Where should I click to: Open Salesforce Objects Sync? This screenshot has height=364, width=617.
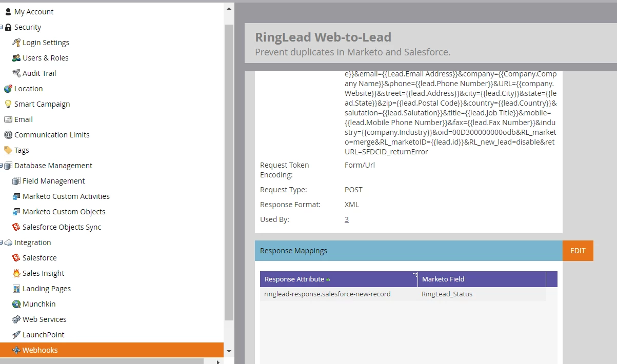pos(62,227)
